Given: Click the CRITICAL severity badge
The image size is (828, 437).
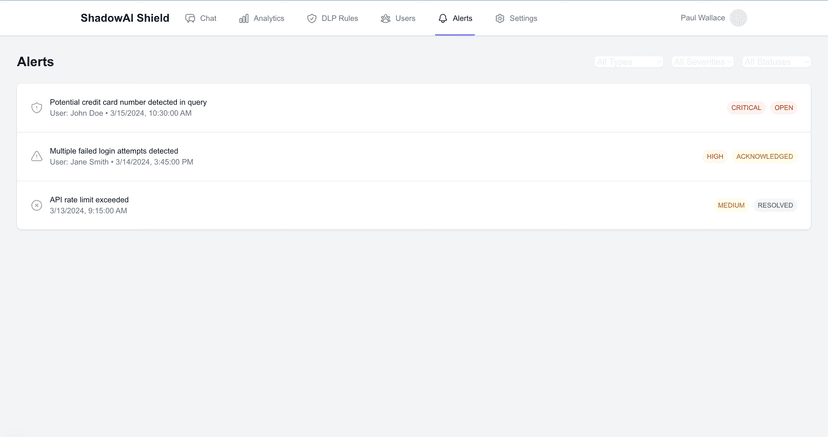Looking at the screenshot, I should tap(746, 108).
